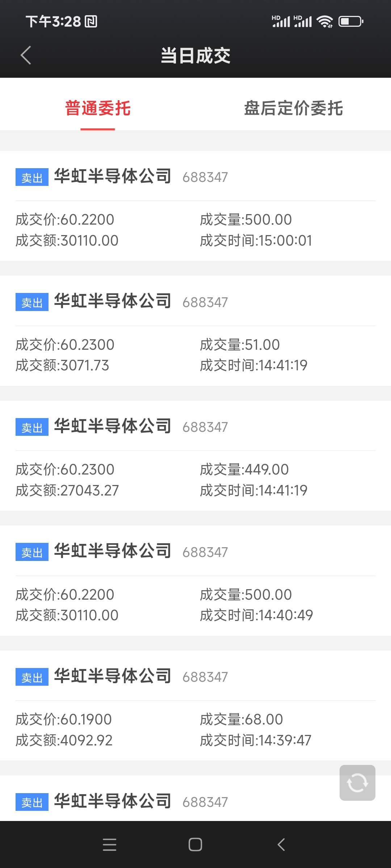Tap the 卖出 tag on 68.00 trade

[x=32, y=677]
